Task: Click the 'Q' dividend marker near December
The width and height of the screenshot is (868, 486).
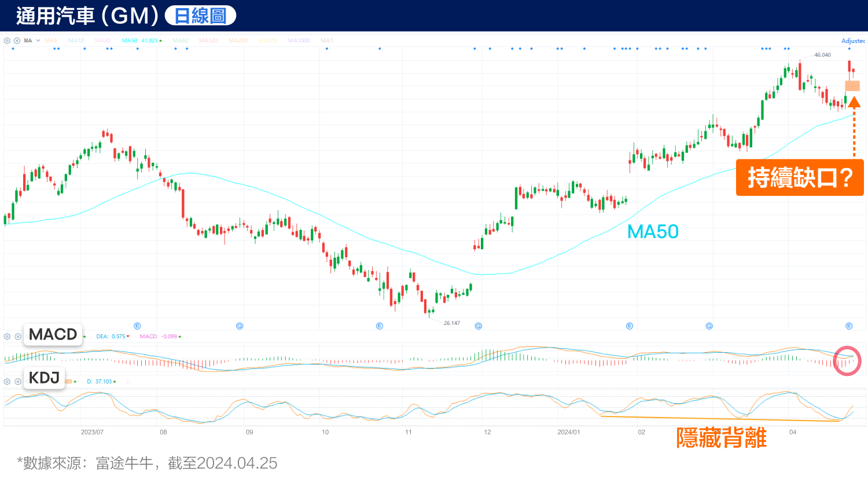Action: point(477,326)
